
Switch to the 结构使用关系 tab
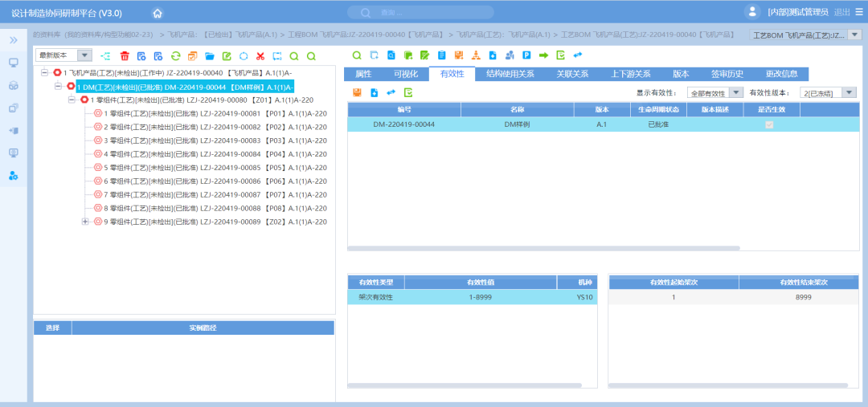(510, 74)
